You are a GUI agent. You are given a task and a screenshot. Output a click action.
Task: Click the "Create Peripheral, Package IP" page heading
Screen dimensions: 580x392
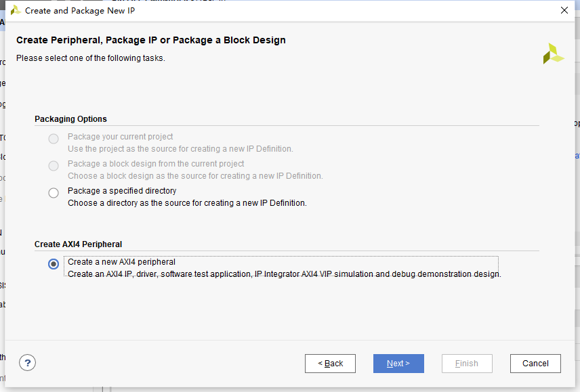(151, 40)
